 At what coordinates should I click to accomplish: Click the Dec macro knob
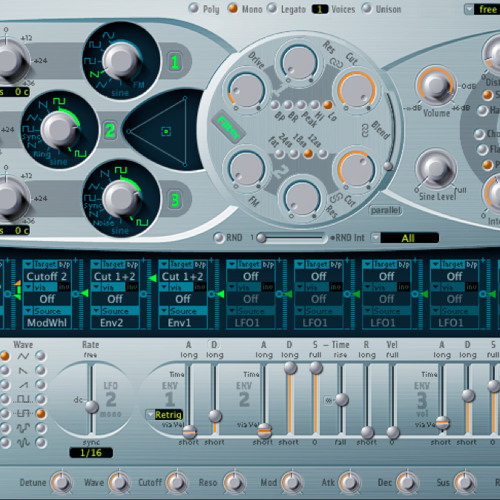[407, 482]
